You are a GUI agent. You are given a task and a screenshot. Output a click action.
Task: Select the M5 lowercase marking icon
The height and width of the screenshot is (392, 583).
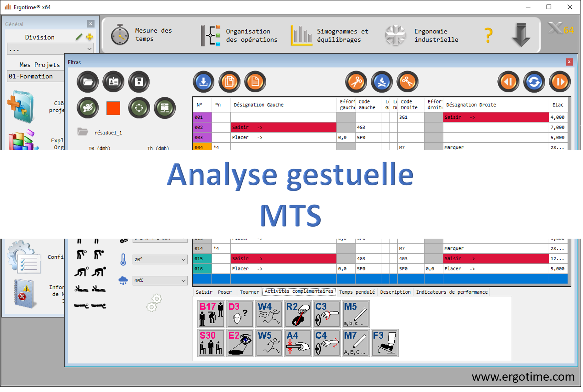[356, 314]
